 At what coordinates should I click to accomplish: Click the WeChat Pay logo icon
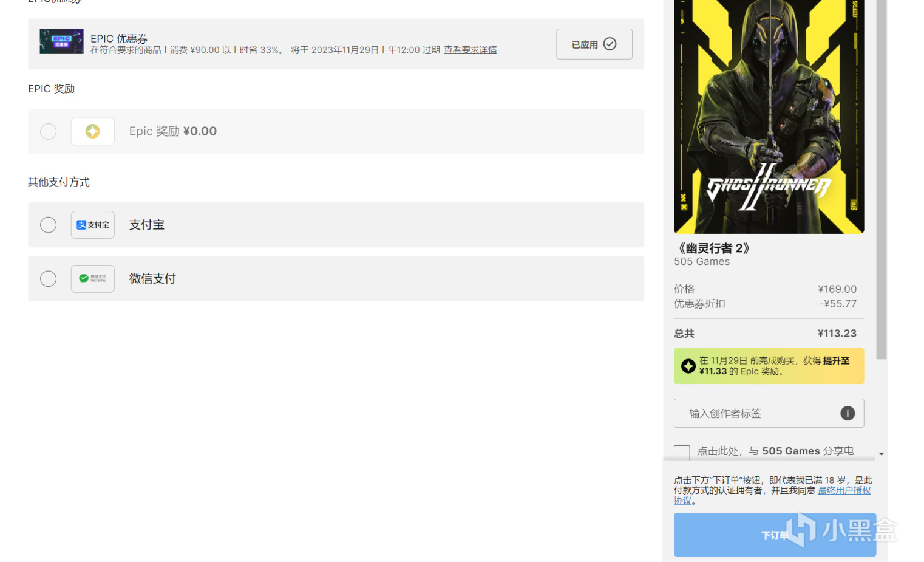[x=93, y=279]
